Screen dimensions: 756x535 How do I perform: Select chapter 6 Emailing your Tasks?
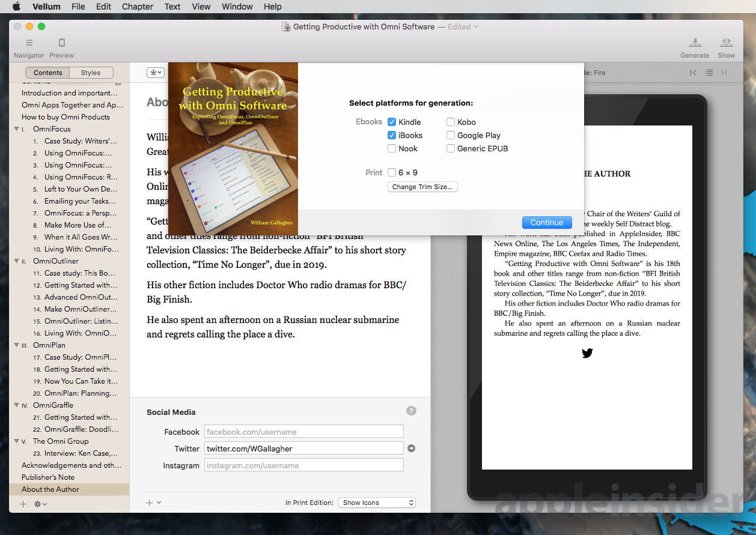69,201
